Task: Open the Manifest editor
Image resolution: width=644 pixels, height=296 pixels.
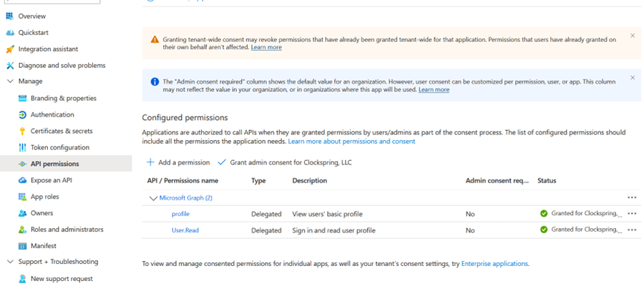Action: pyautogui.click(x=44, y=246)
